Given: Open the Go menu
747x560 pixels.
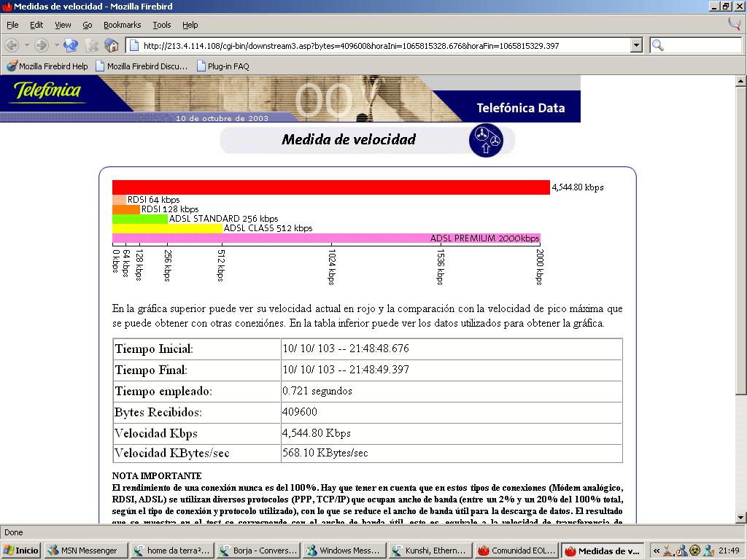Looking at the screenshot, I should click(x=88, y=25).
